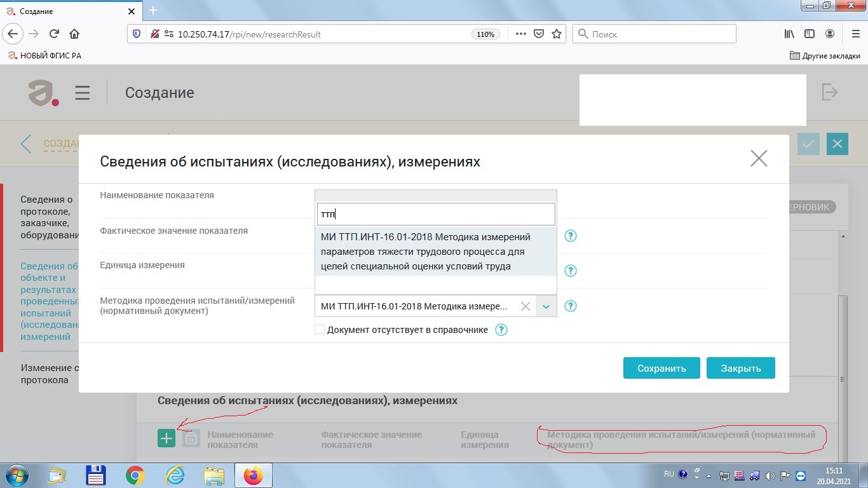Open the site hamburger navigation menu

pos(83,93)
